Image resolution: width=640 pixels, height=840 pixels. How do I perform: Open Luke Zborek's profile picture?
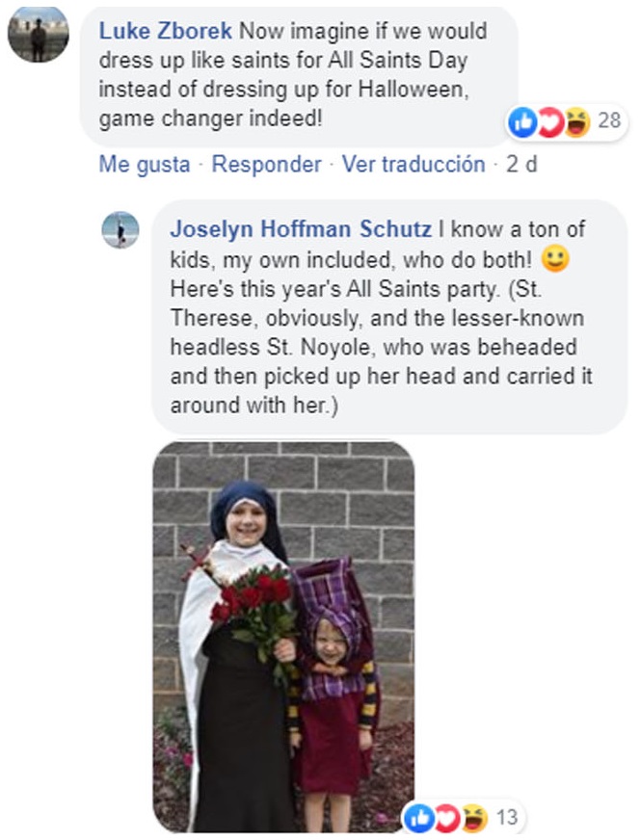[38, 34]
